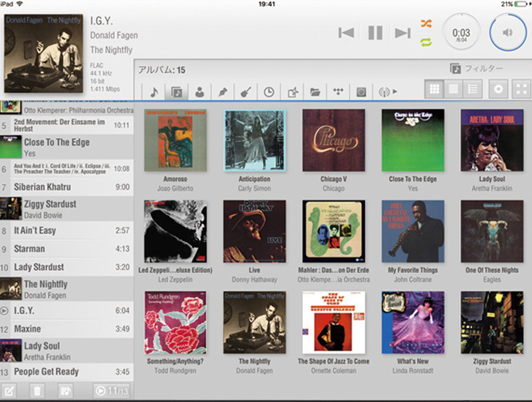Image resolution: width=532 pixels, height=402 pixels.
Task: Open the Mahler Klemperer album cover
Action: coord(334,231)
